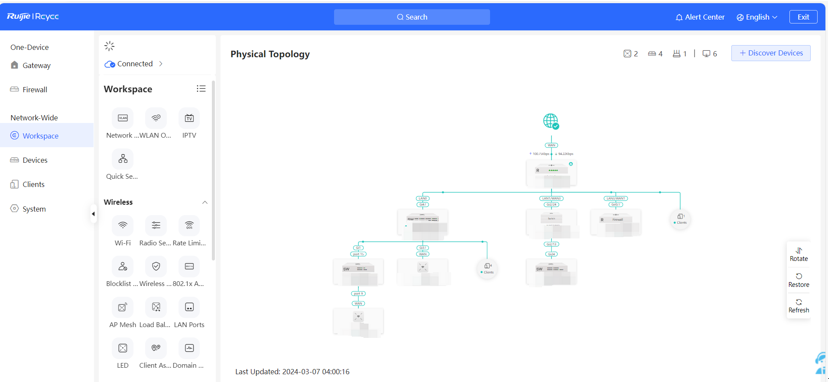Open 802.1x Authentication icon
The image size is (829, 387).
[x=189, y=266]
